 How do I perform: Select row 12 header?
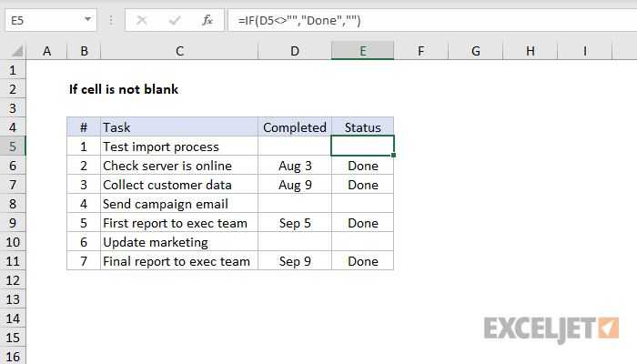(x=13, y=280)
